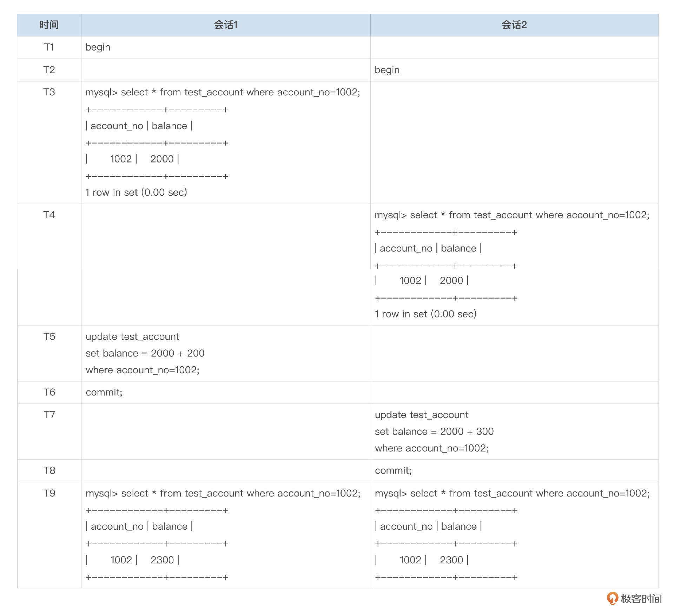Image resolution: width=674 pixels, height=616 pixels.
Task: Click the begin text in row T1
Action: [98, 47]
